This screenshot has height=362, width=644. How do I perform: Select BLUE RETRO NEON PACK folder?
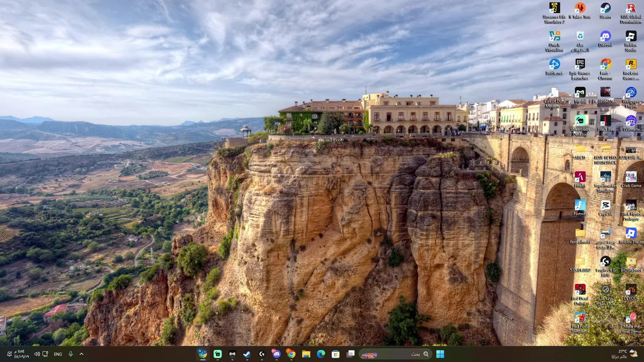[605, 153]
